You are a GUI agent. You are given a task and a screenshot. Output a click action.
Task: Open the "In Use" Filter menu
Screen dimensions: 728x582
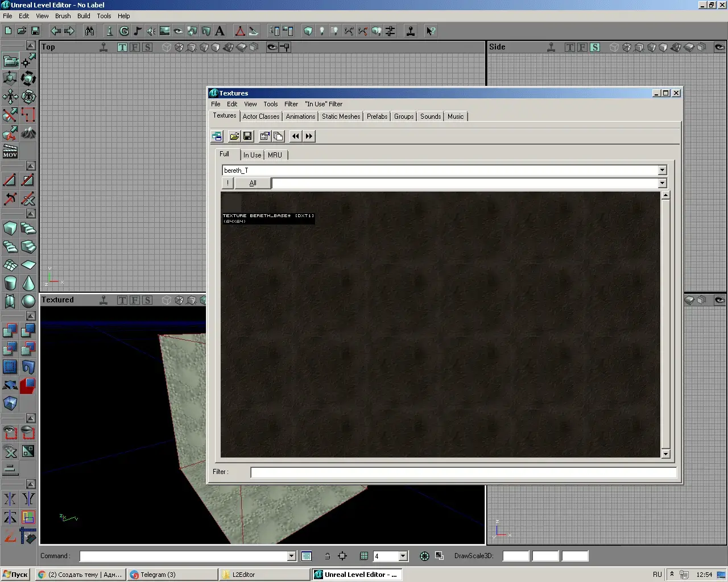[x=324, y=104]
